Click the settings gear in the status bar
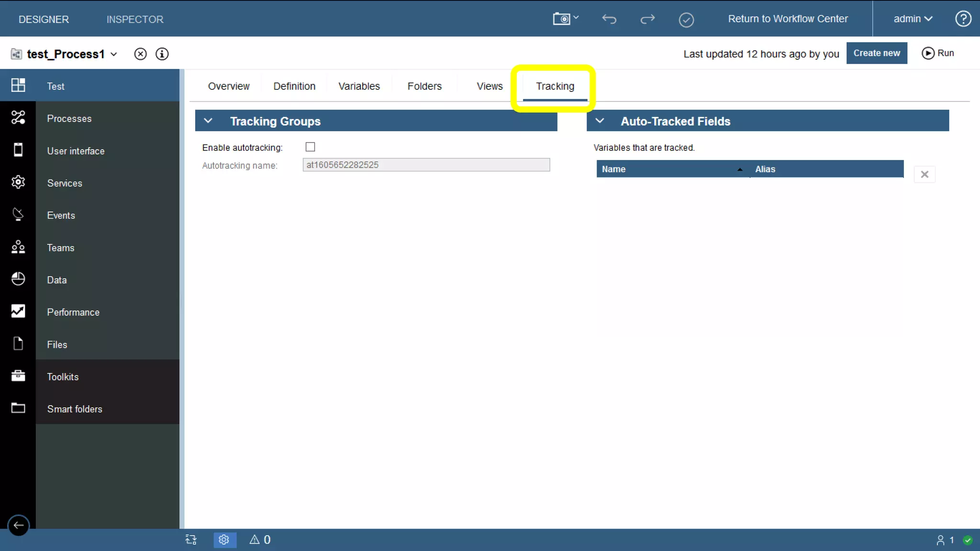This screenshot has height=551, width=980. coord(224,540)
